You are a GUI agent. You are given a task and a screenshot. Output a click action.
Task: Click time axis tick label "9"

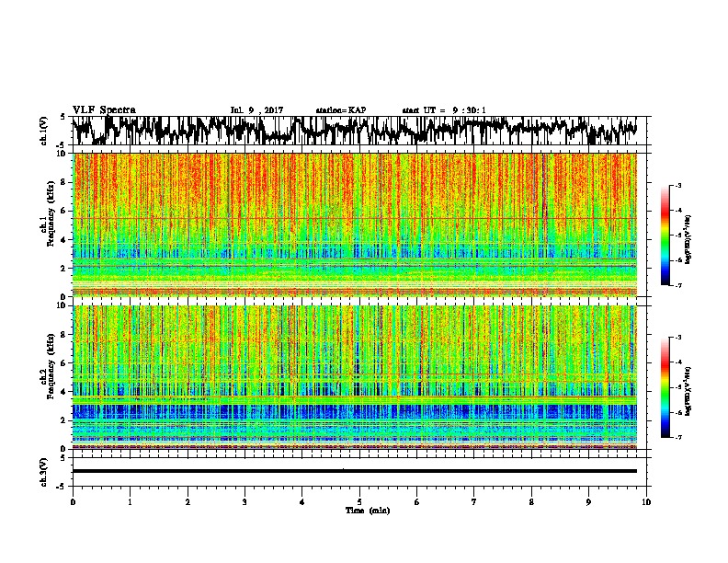(x=588, y=501)
